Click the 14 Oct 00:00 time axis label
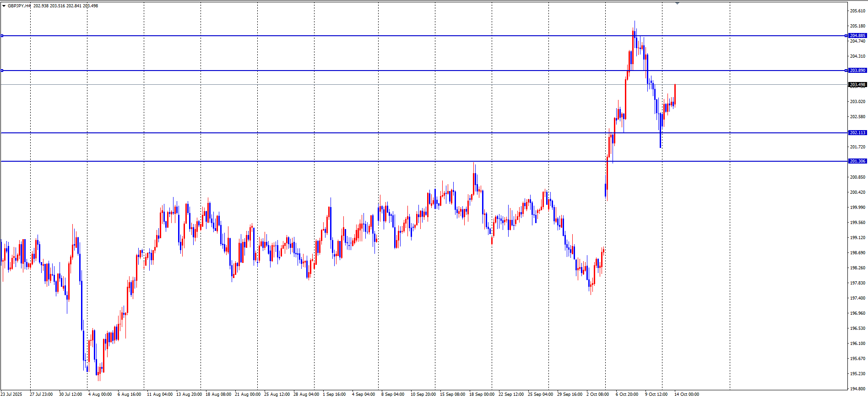868x399 pixels. point(686,394)
